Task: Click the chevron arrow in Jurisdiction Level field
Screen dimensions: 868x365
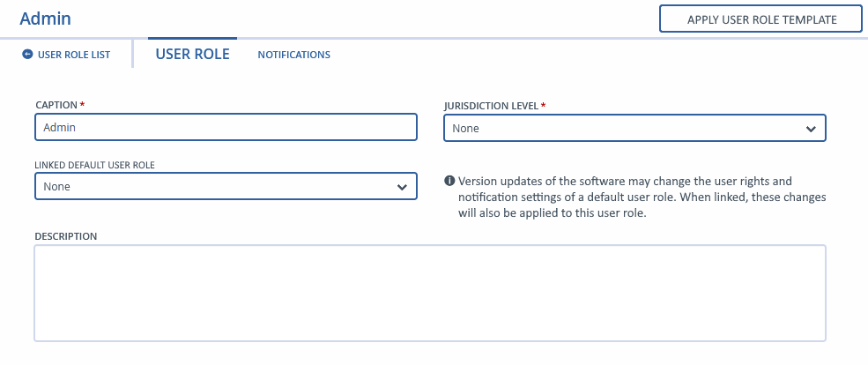Action: pos(811,129)
